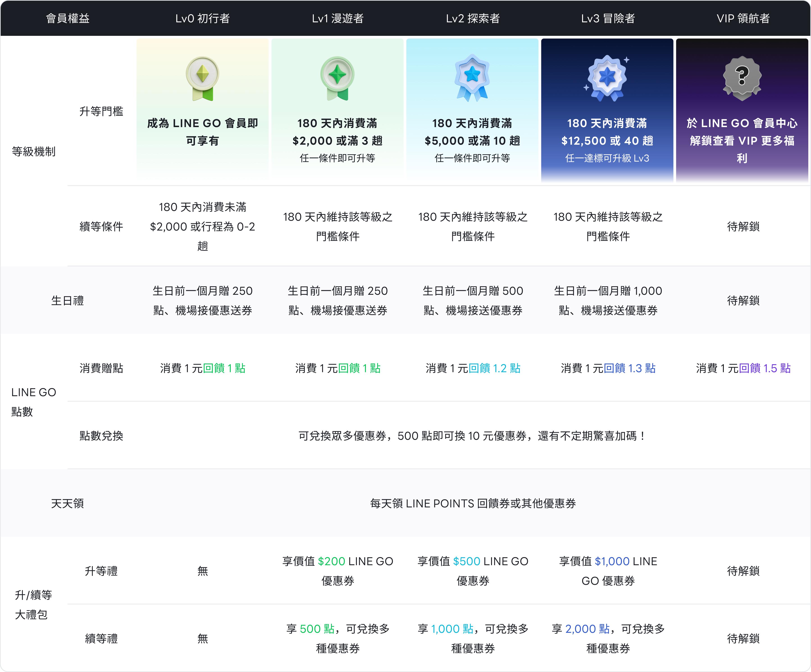Click the 續等條件 row label
This screenshot has width=811, height=672.
[101, 226]
